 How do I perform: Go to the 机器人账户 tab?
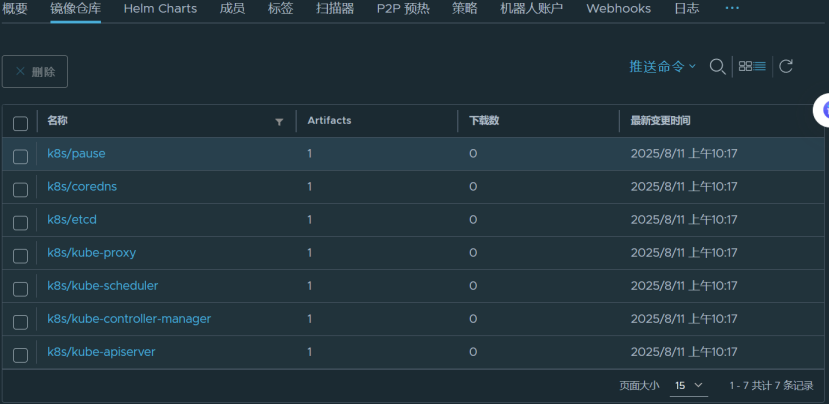[531, 8]
